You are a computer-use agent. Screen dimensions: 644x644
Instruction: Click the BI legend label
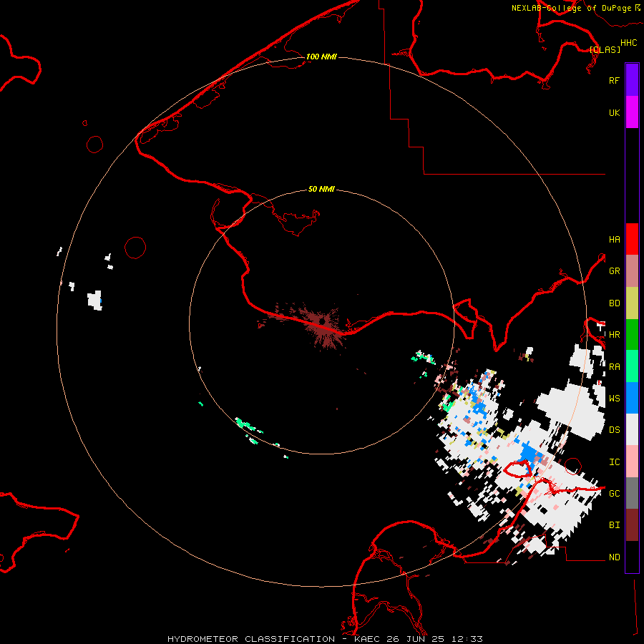[x=614, y=525]
